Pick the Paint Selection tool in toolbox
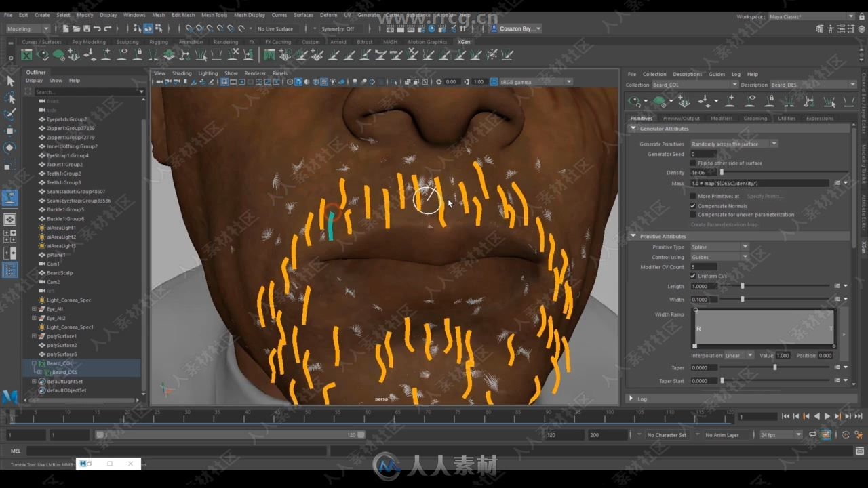The width and height of the screenshot is (868, 488). pyautogui.click(x=10, y=115)
